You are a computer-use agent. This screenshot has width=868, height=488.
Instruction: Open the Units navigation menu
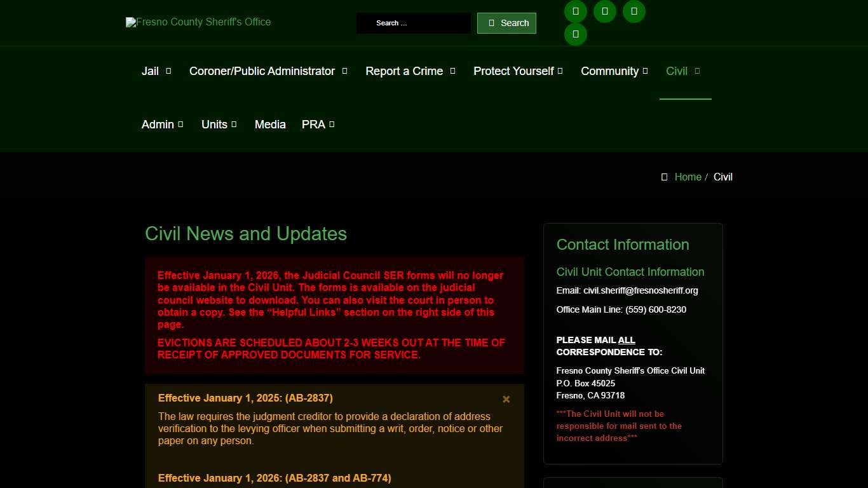(x=219, y=125)
